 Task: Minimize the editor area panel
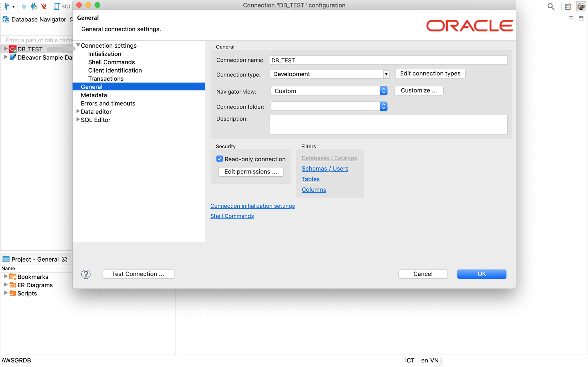click(571, 17)
